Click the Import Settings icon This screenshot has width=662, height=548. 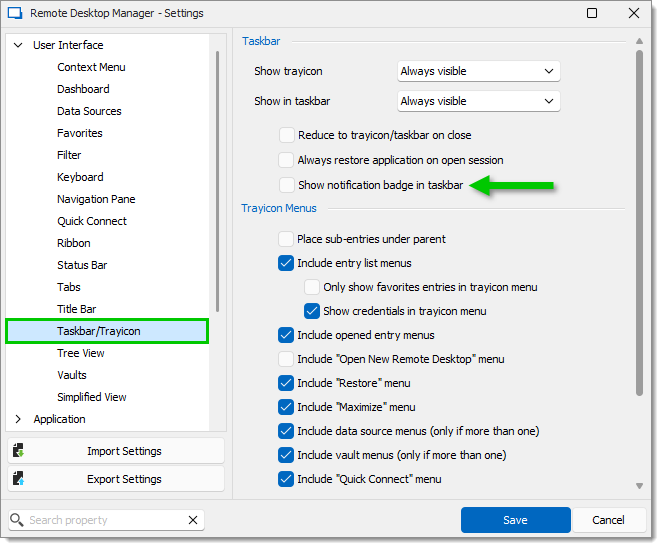click(x=18, y=451)
